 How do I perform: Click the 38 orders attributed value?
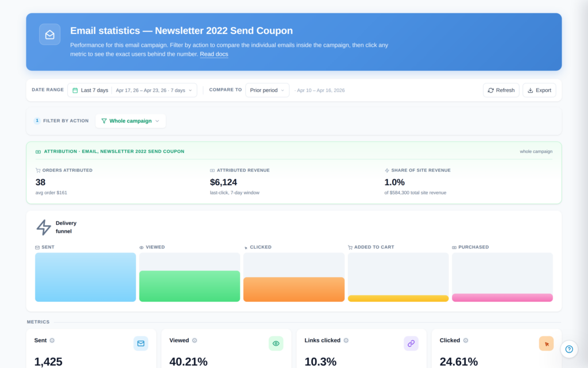click(x=41, y=182)
